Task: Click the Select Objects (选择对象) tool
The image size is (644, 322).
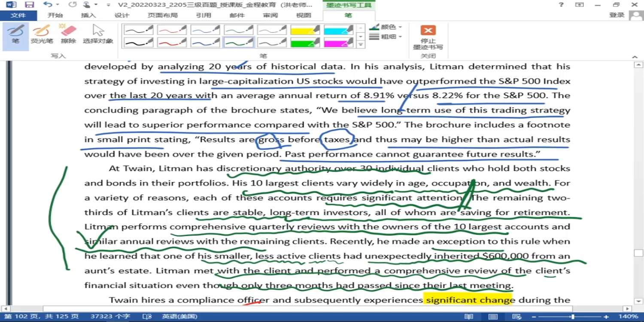Action: coord(98,34)
